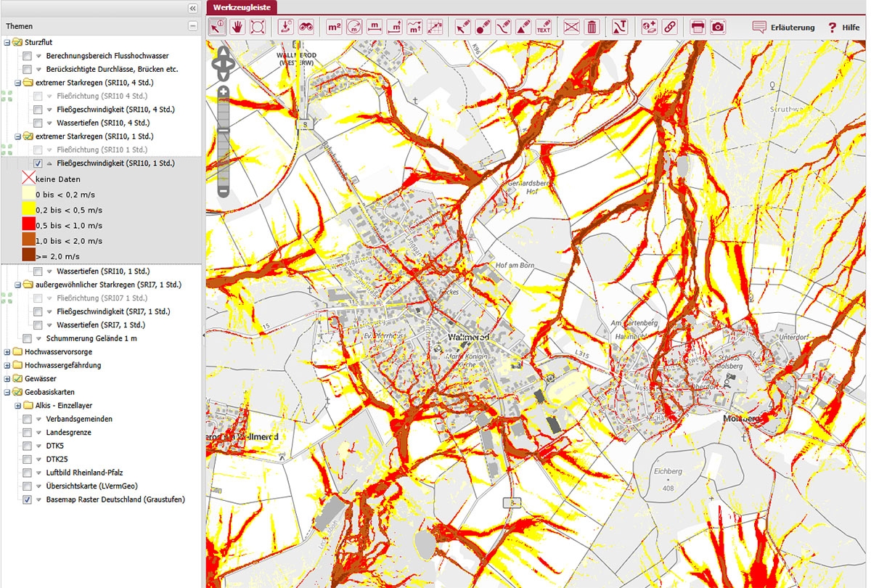Click the chain link share icon
The width and height of the screenshot is (871, 588).
(669, 28)
